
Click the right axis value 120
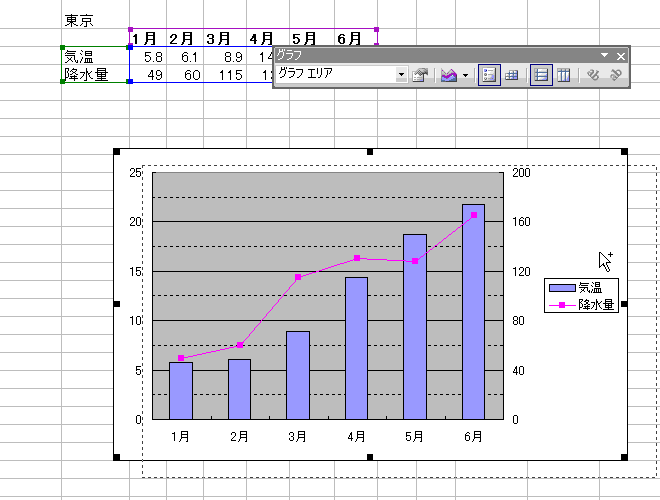[521, 271]
